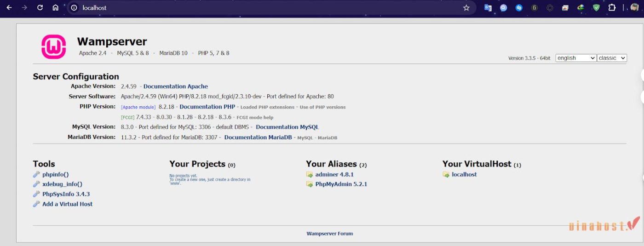
Task: Go to the browser home page
Action: [55, 8]
